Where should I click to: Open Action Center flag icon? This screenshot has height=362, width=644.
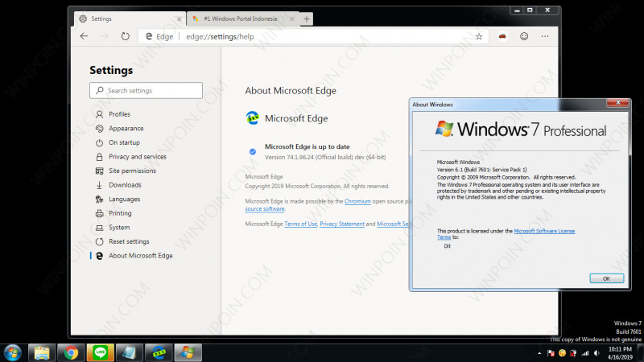551,353
